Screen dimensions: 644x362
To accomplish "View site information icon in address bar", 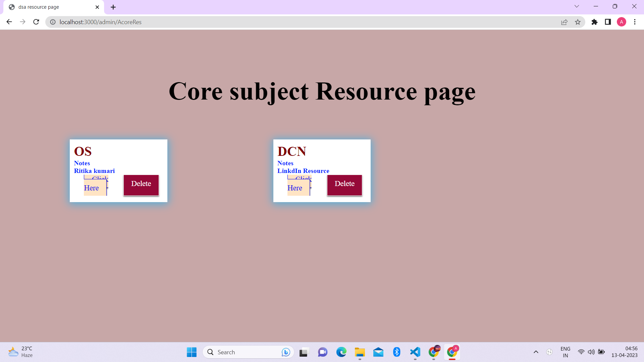I will pyautogui.click(x=53, y=22).
